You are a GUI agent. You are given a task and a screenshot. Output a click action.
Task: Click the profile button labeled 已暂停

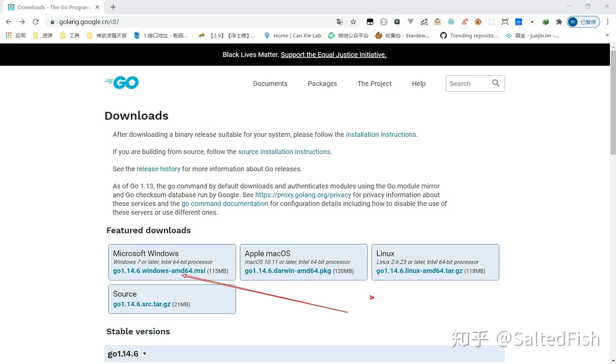pyautogui.click(x=583, y=22)
